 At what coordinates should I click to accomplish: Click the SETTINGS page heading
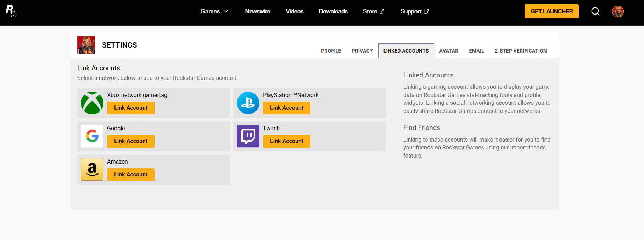119,45
